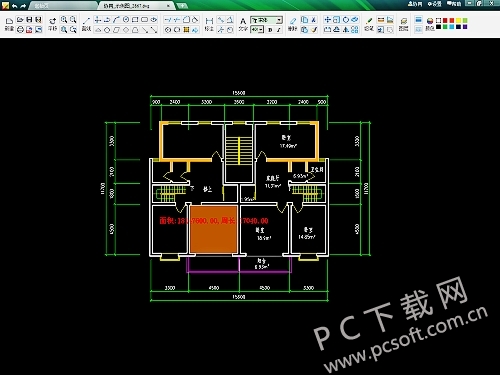The height and width of the screenshot is (375, 500).
Task: Select the Rectangle shape tool
Action: coord(135,20)
